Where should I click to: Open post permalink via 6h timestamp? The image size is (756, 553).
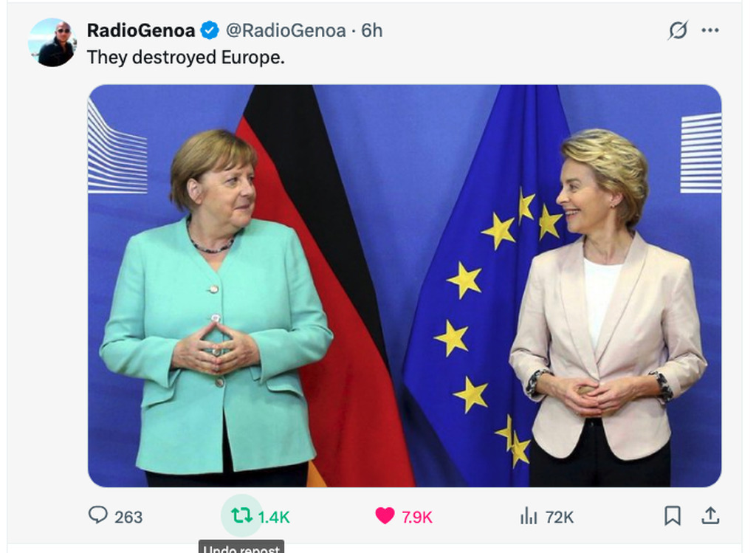[372, 30]
